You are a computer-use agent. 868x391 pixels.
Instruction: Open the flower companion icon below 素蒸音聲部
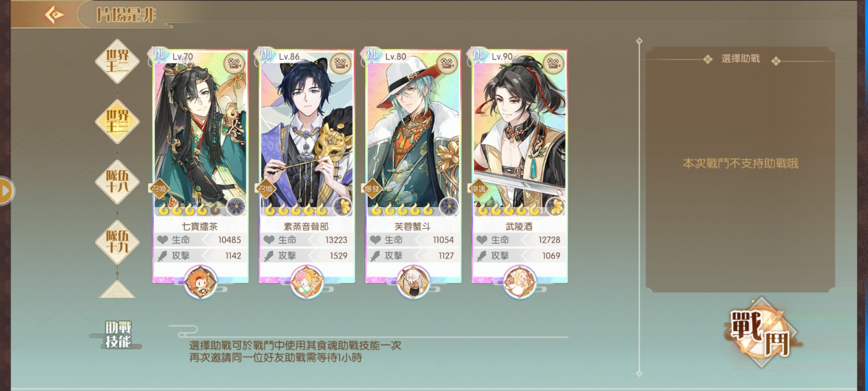click(307, 282)
